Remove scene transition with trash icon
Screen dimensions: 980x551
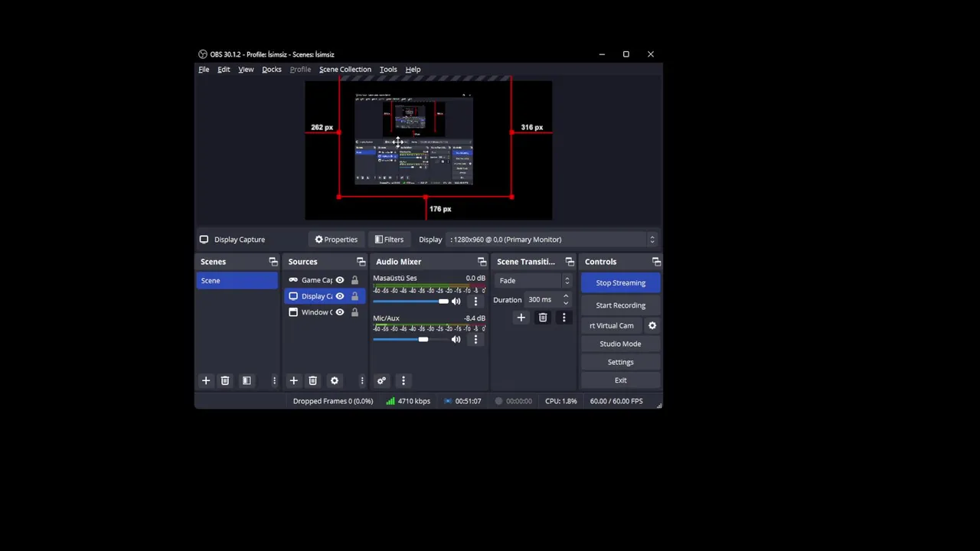pos(543,318)
